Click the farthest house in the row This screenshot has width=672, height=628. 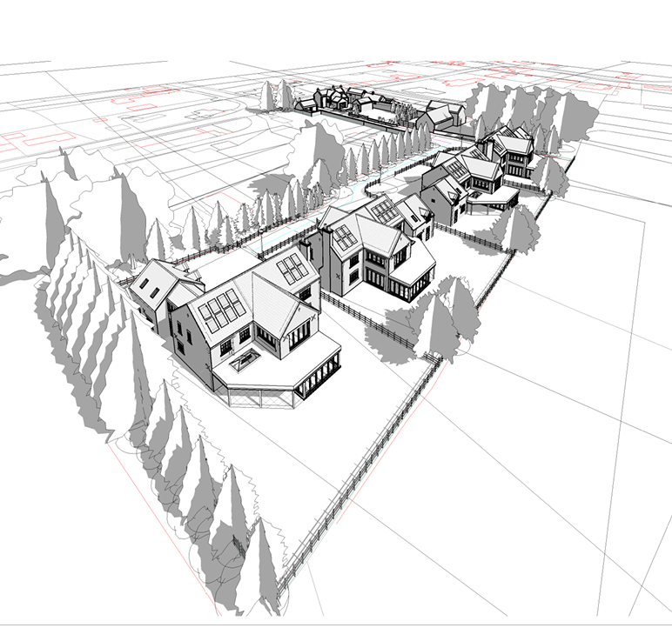click(509, 145)
